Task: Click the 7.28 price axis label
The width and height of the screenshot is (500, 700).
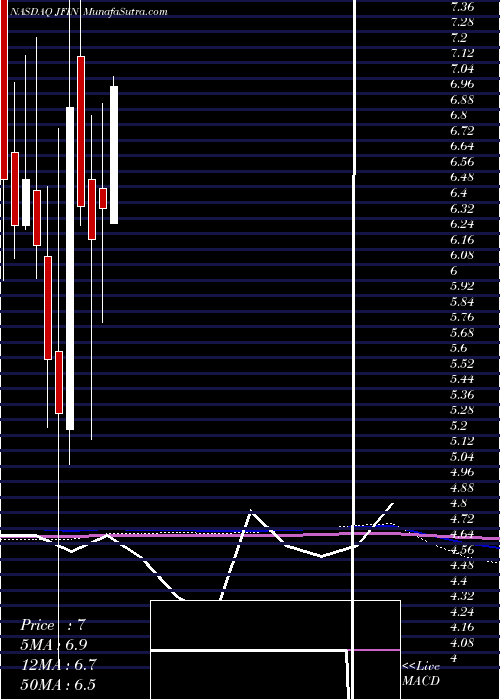Action: tap(462, 22)
